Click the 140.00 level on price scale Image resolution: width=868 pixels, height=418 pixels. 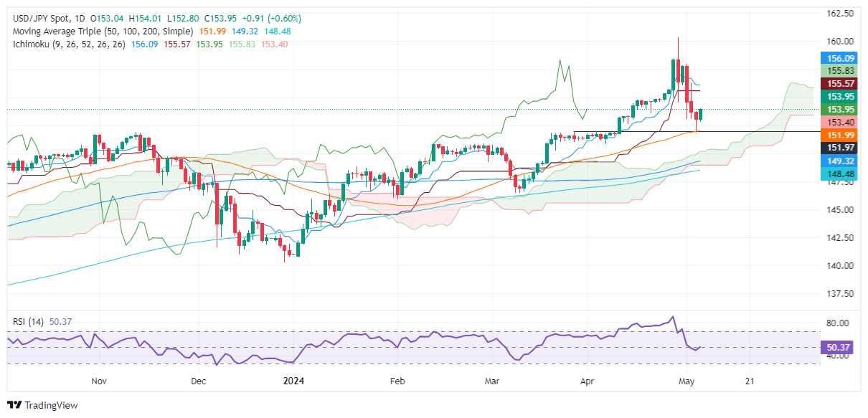point(838,266)
